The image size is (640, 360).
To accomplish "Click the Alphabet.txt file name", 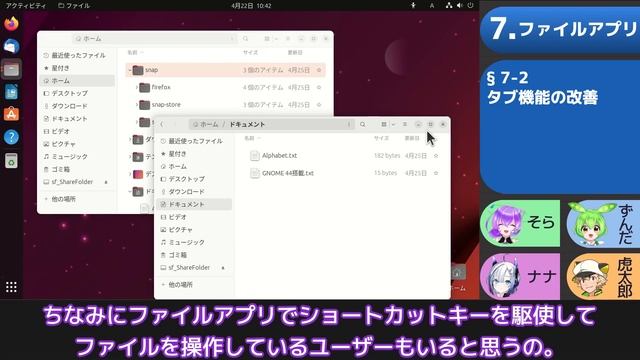I will click(x=280, y=156).
